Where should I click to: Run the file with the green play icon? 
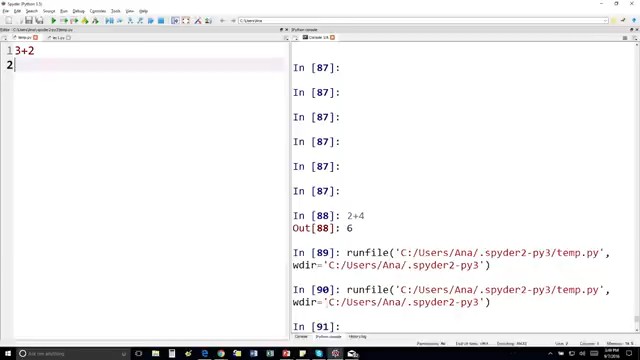53,20
